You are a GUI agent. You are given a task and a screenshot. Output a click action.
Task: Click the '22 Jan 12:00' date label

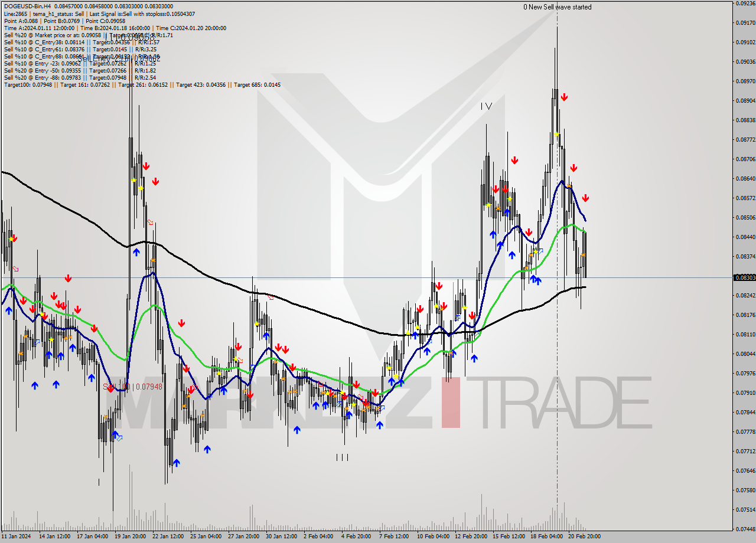(x=168, y=537)
